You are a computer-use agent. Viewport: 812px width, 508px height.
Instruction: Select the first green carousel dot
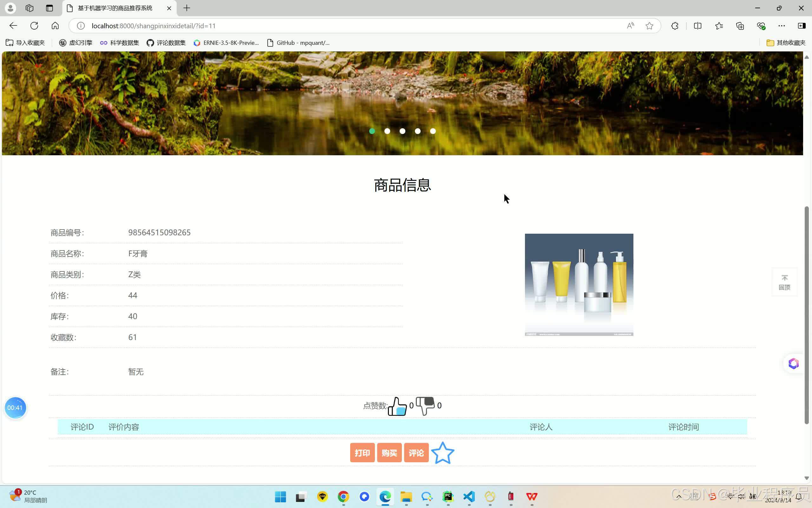372,131
